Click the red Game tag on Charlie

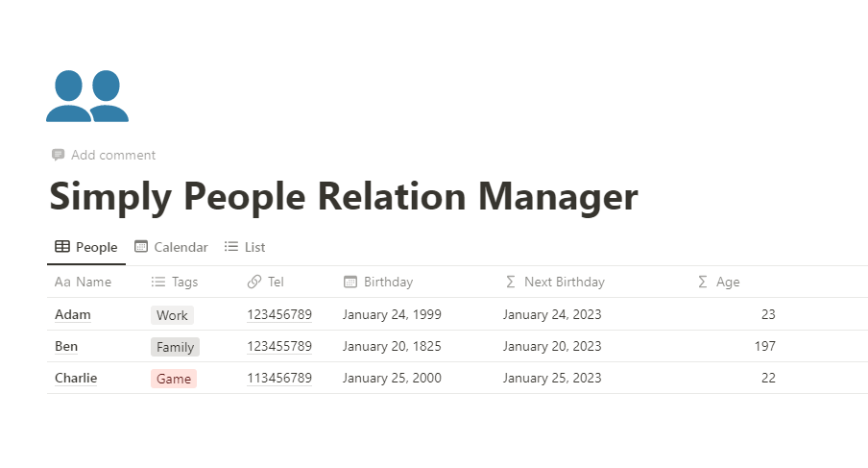(174, 379)
